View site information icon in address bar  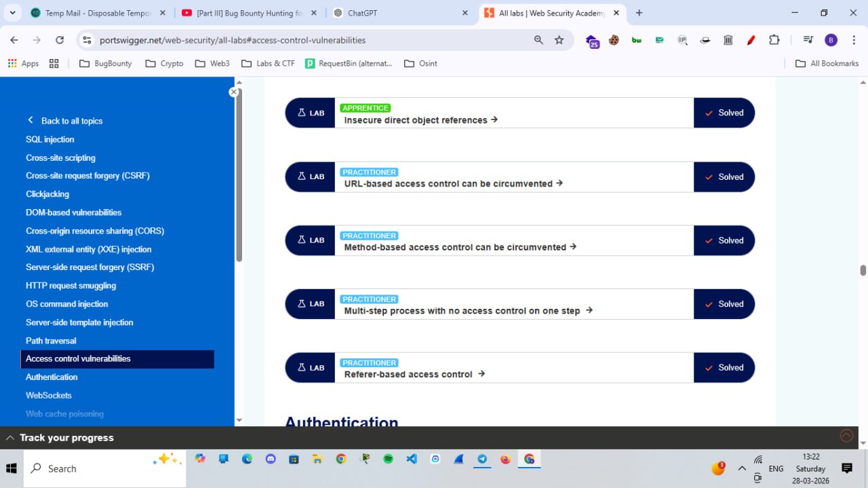point(86,40)
